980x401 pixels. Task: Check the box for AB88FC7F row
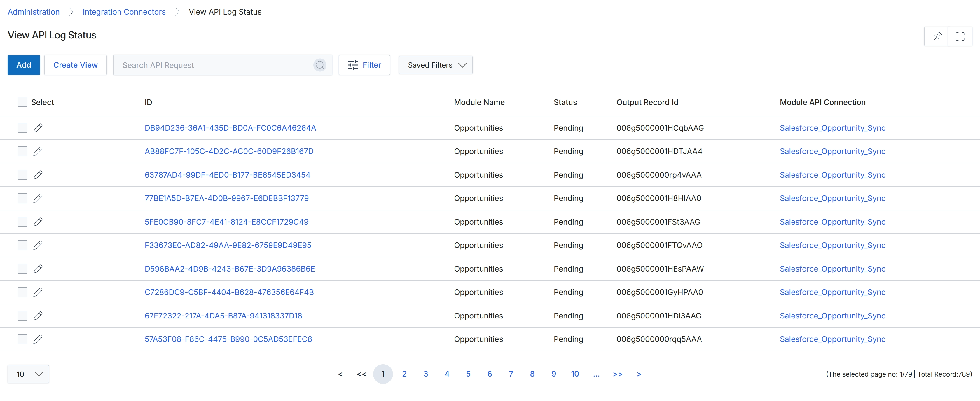pyautogui.click(x=22, y=151)
